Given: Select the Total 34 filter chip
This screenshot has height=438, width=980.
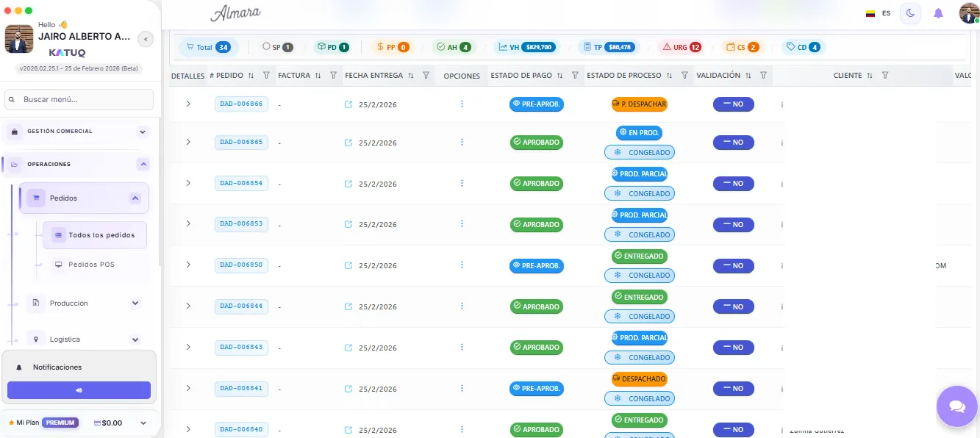Looking at the screenshot, I should click(x=209, y=47).
